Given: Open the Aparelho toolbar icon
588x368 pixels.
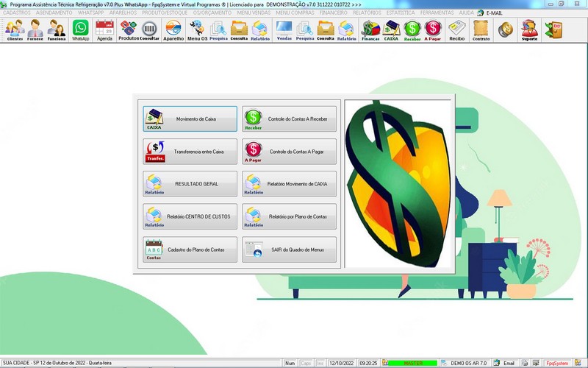Looking at the screenshot, I should point(173,30).
